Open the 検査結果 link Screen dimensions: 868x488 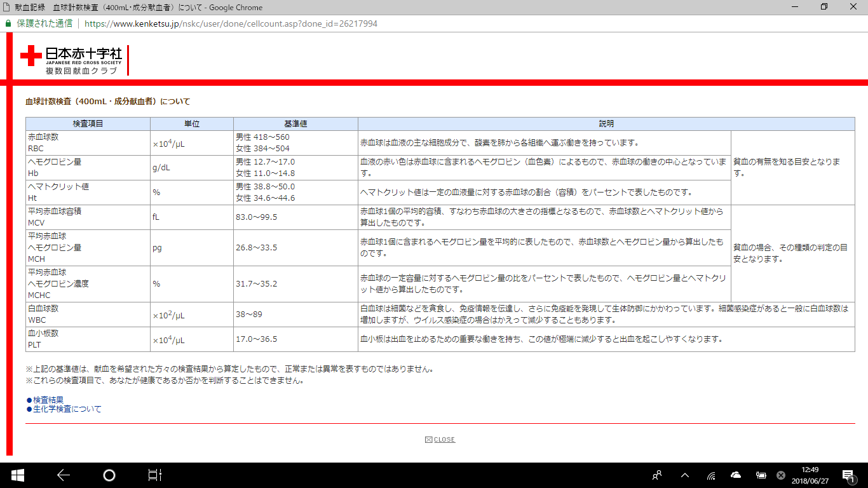pos(48,400)
